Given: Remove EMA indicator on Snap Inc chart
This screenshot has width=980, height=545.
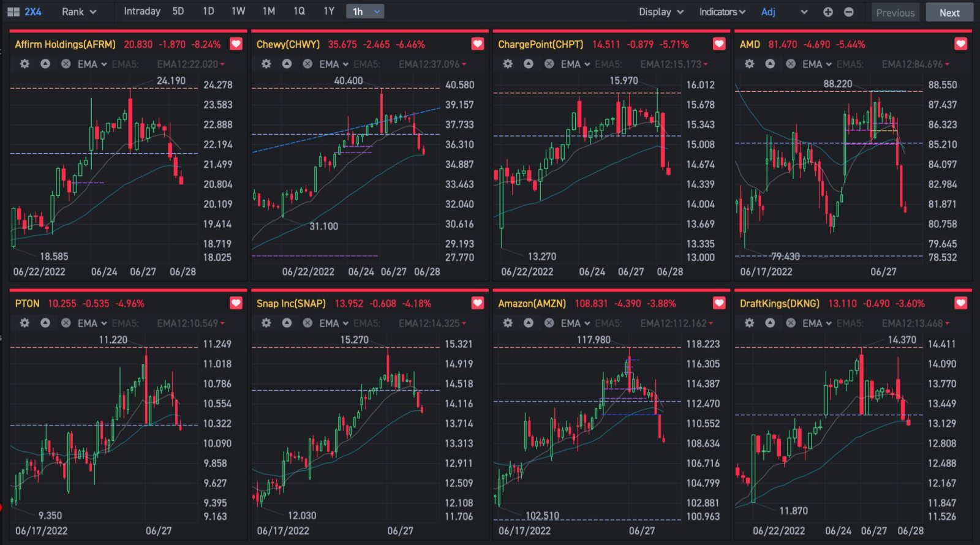Looking at the screenshot, I should (x=307, y=323).
